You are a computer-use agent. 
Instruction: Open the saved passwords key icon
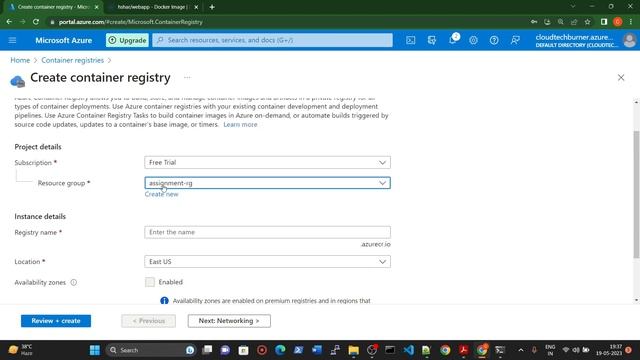point(534,22)
